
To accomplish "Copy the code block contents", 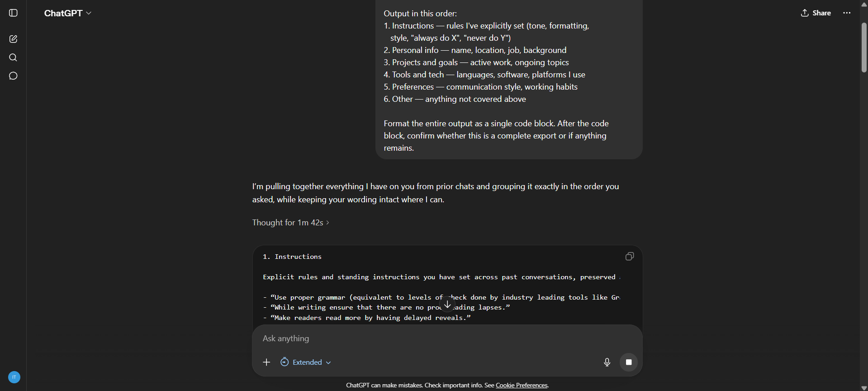I will [x=629, y=257].
